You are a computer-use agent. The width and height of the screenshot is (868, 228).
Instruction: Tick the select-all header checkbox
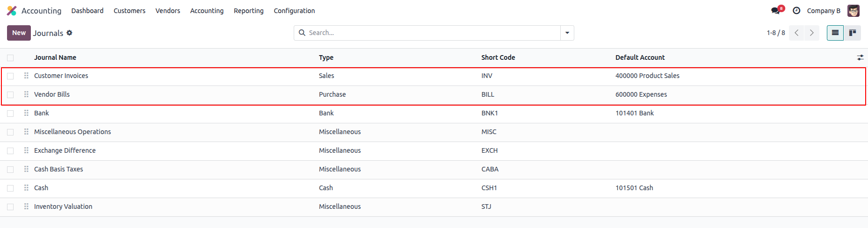10,58
